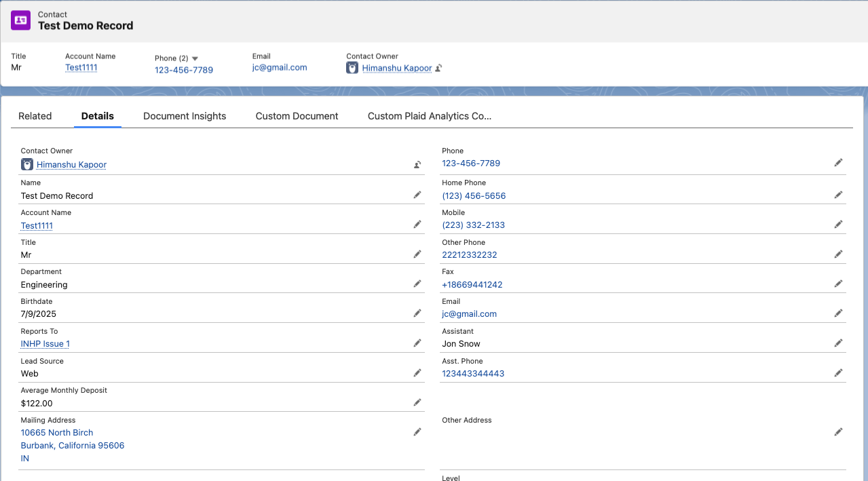This screenshot has height=481, width=868.
Task: Click Mr value in header Title
Action: (17, 68)
